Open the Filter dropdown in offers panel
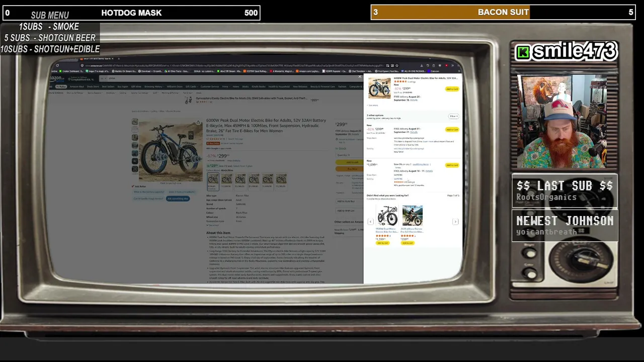 click(x=453, y=116)
